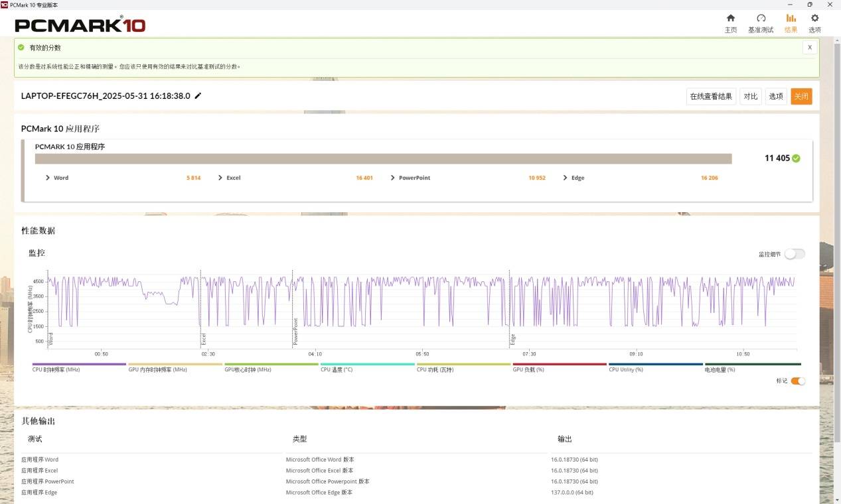The image size is (841, 504).
Task: Dismiss the valid score banner with X
Action: (x=809, y=48)
